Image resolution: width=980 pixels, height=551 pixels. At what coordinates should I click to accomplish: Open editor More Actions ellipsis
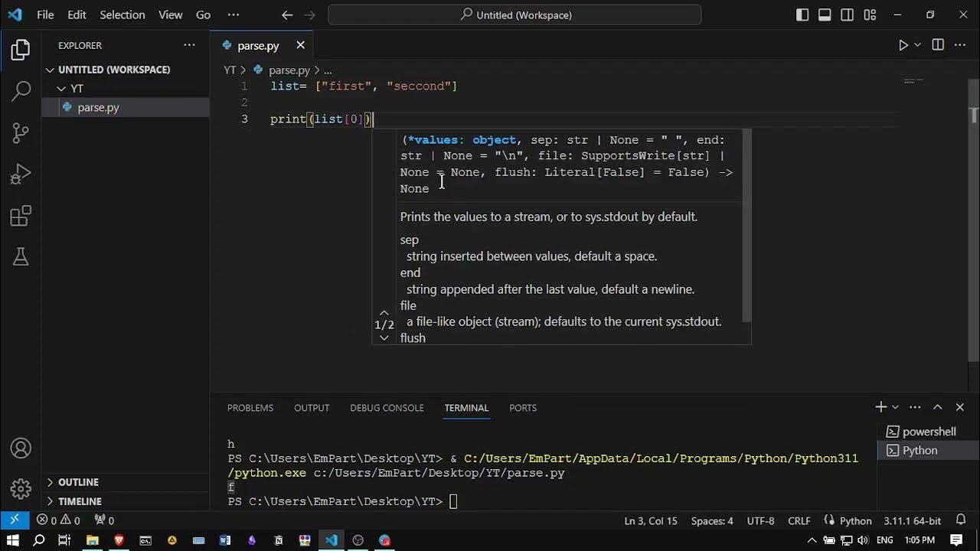(x=961, y=45)
